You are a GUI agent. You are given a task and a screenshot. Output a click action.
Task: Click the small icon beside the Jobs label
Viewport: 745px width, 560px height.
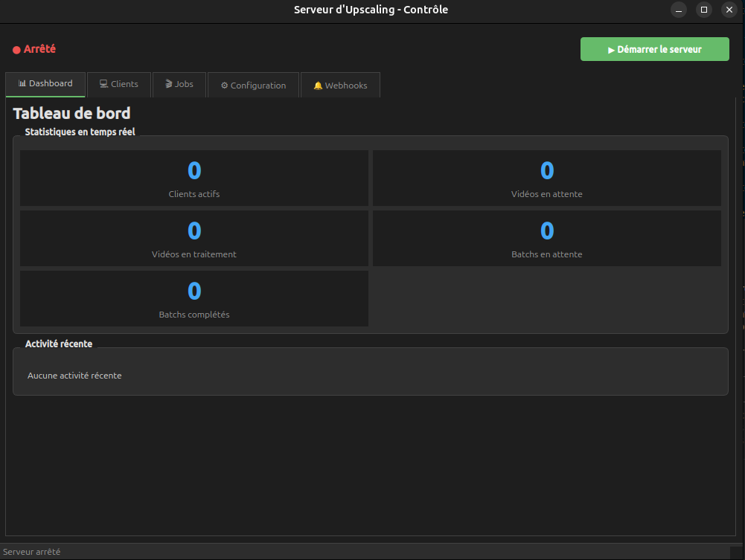(x=168, y=84)
